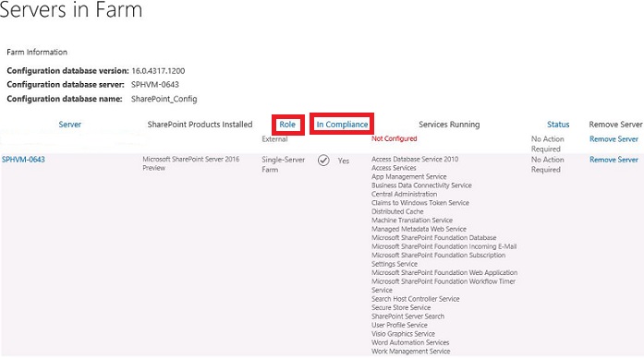Click No Action Required in External row

pos(548,144)
